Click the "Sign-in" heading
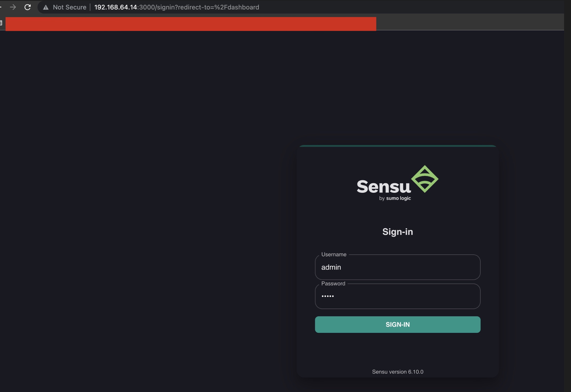This screenshot has width=571, height=392. 397,232
